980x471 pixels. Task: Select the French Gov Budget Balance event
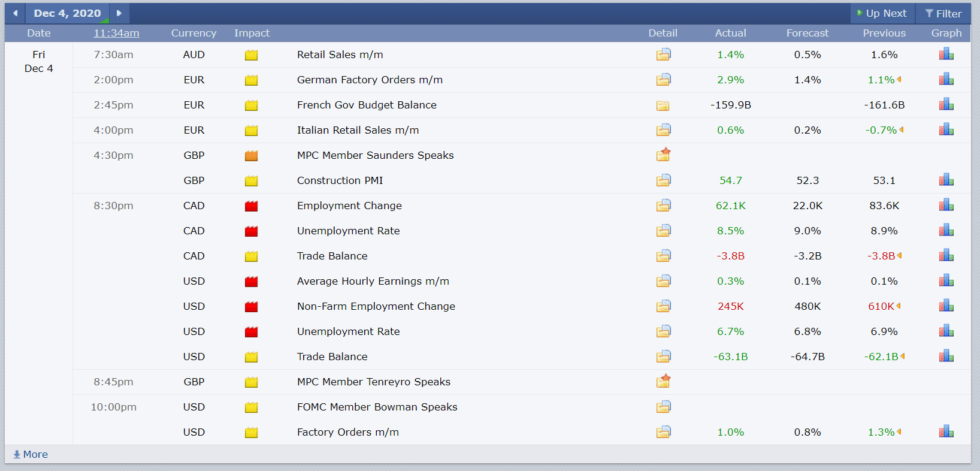click(367, 105)
